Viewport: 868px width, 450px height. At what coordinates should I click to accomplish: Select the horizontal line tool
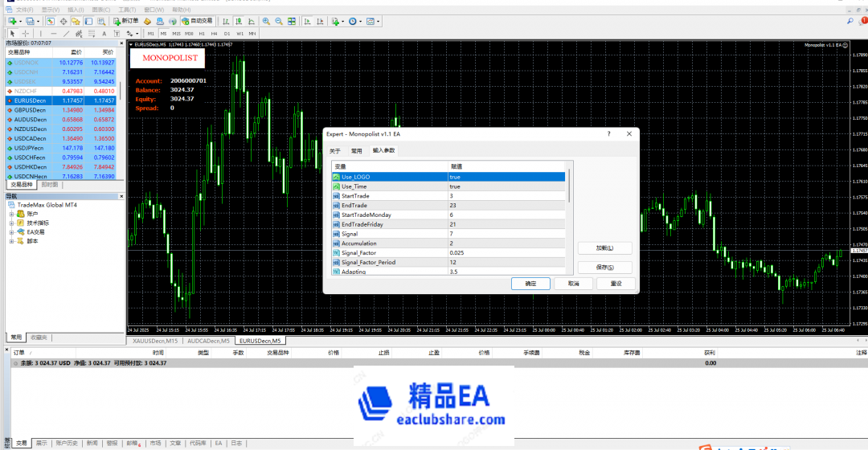pyautogui.click(x=53, y=34)
